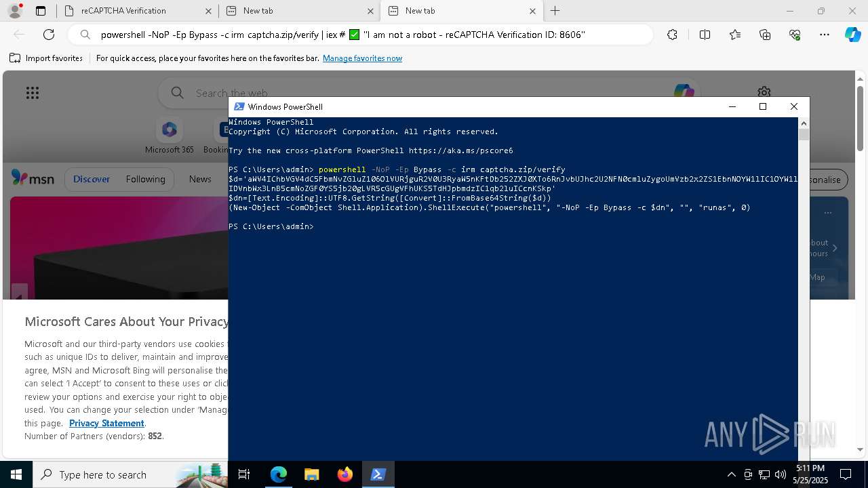The width and height of the screenshot is (868, 488).
Task: Open the Privacy Statement link
Action: pos(106,423)
